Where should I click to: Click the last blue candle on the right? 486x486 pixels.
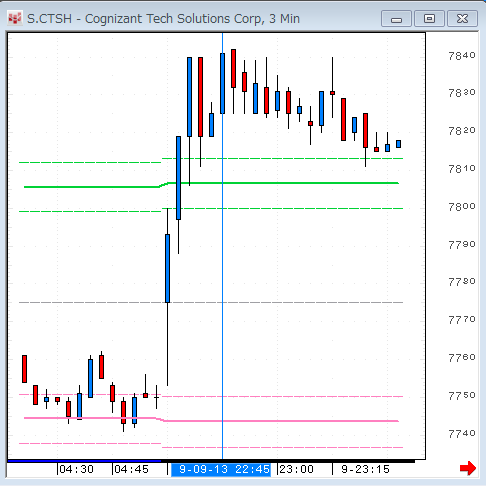(398, 144)
